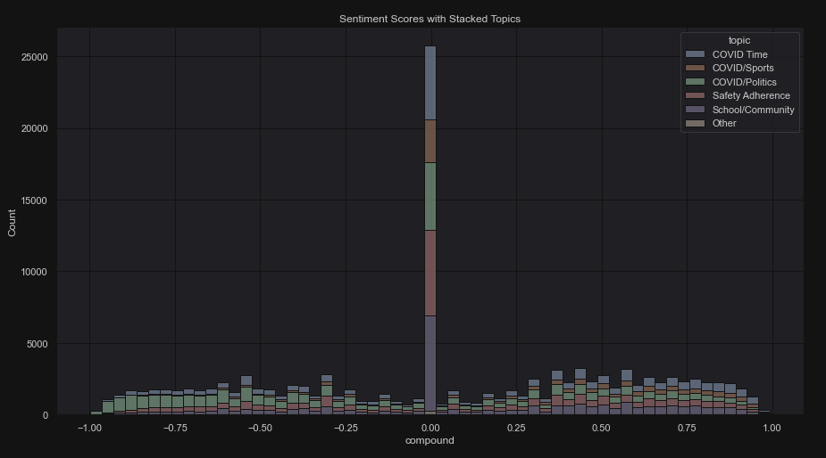Click the Other legend color swatch
This screenshot has width=826, height=458.
[694, 124]
